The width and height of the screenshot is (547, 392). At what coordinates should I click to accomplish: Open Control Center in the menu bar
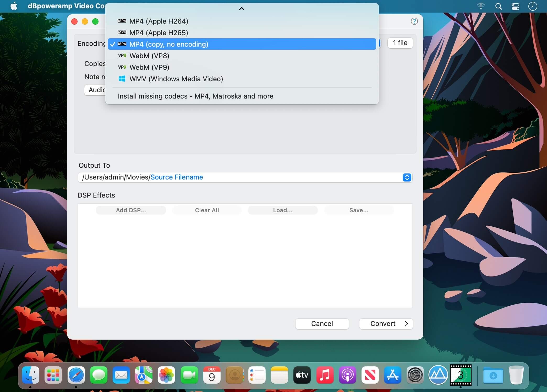coord(515,6)
